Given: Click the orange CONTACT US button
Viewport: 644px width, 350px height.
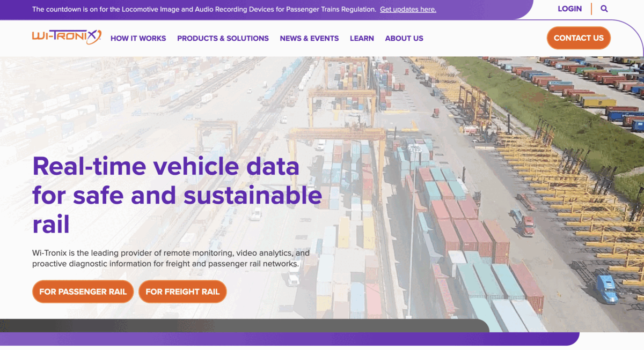Looking at the screenshot, I should (x=579, y=38).
